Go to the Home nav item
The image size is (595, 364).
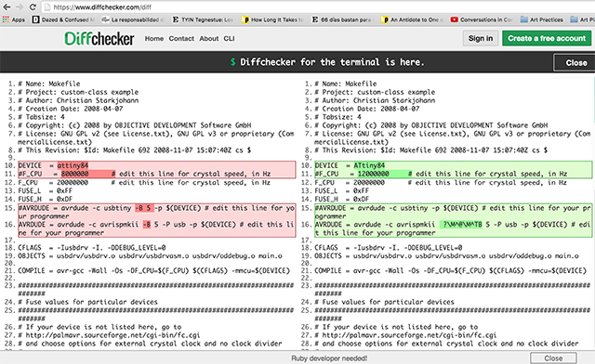[x=154, y=38]
